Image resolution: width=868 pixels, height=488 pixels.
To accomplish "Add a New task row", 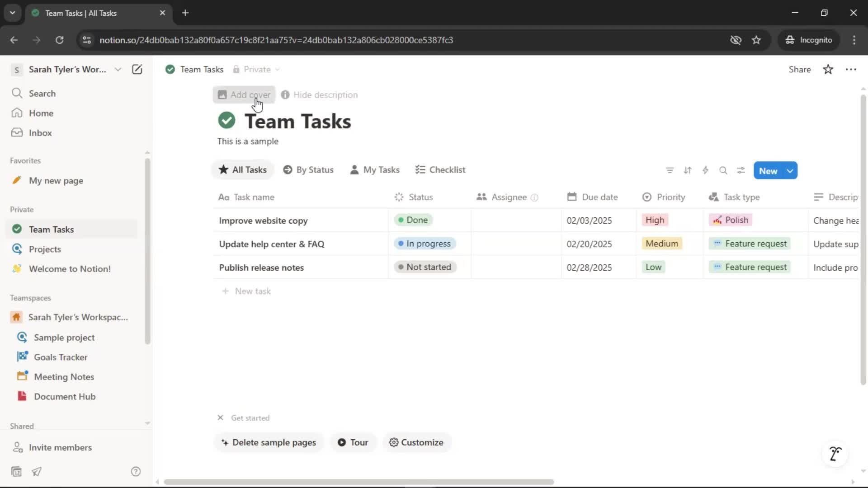I will (246, 291).
